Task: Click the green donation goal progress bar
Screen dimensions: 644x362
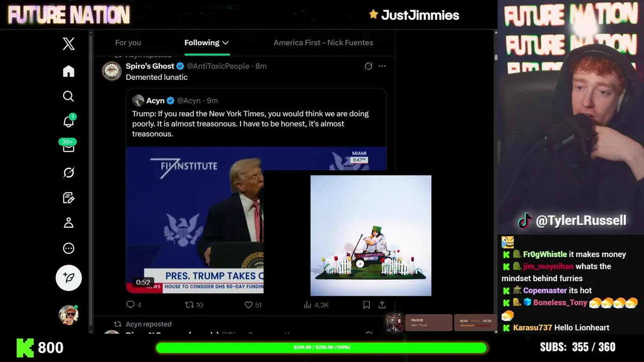Action: click(x=321, y=347)
